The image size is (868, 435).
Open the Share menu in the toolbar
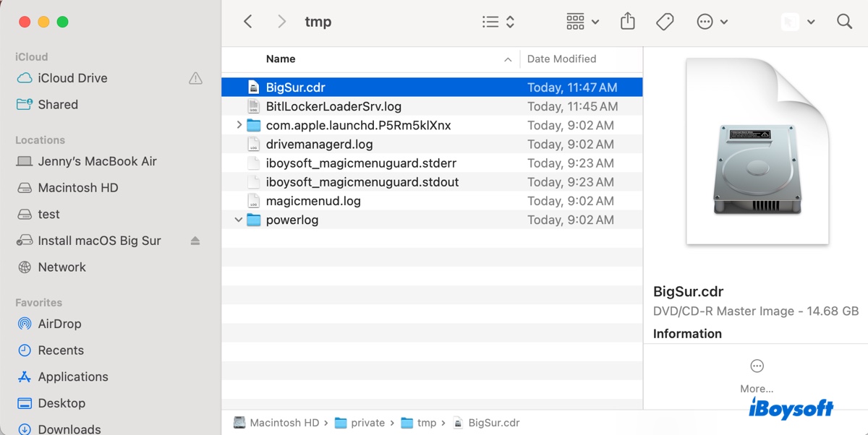tap(626, 21)
